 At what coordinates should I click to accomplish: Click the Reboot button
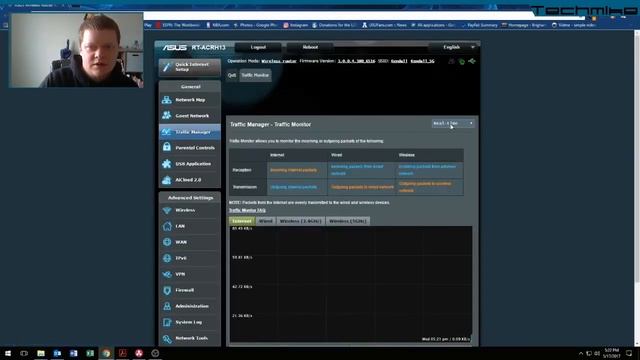[310, 47]
